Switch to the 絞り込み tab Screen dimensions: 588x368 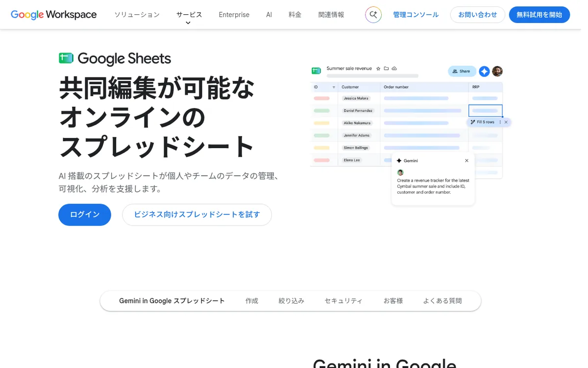tap(292, 301)
